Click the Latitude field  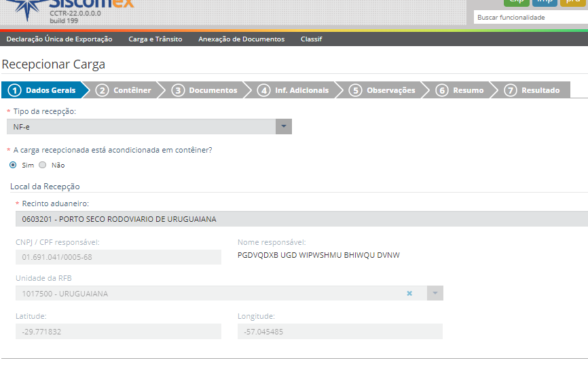119,332
